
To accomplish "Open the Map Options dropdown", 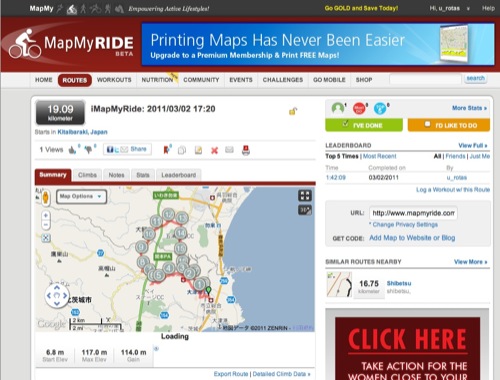I will [81, 196].
